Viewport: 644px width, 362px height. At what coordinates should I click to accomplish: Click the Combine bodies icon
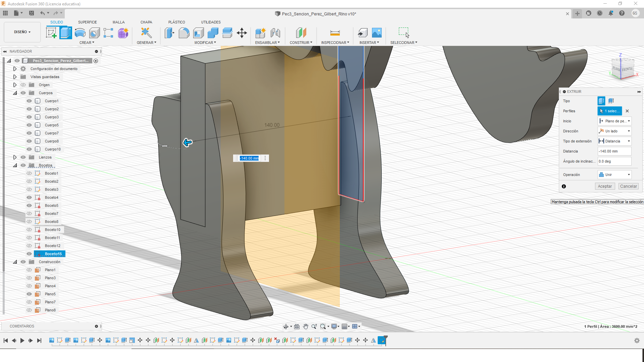pos(213,33)
